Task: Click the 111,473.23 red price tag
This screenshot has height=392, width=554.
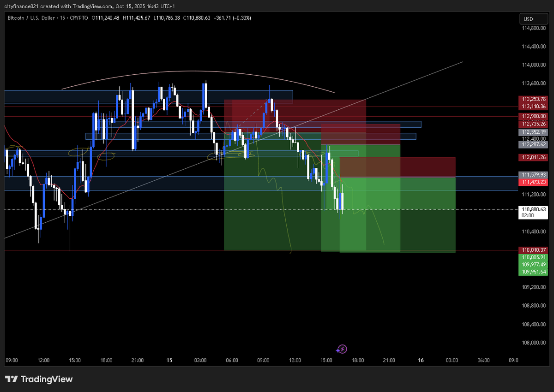Action: click(x=533, y=182)
